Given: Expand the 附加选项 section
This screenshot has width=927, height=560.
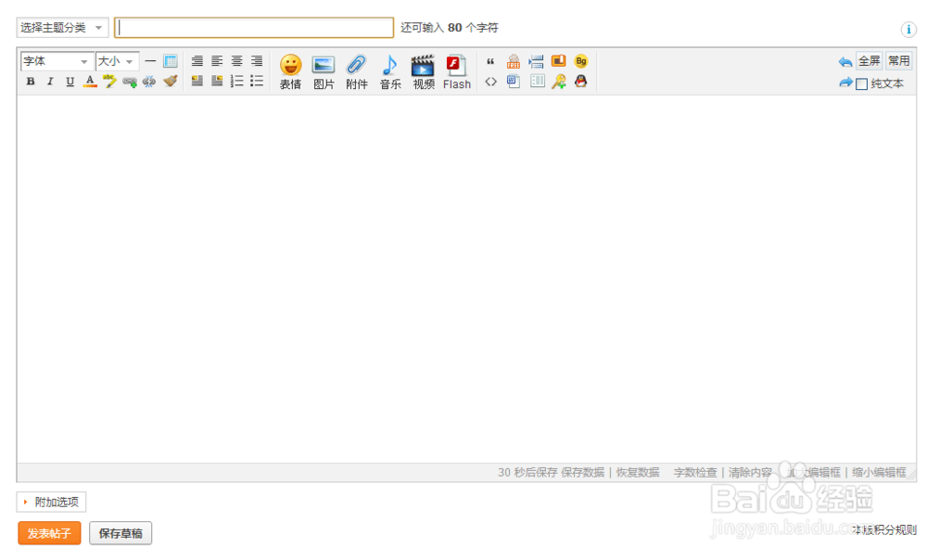Looking at the screenshot, I should [x=51, y=502].
